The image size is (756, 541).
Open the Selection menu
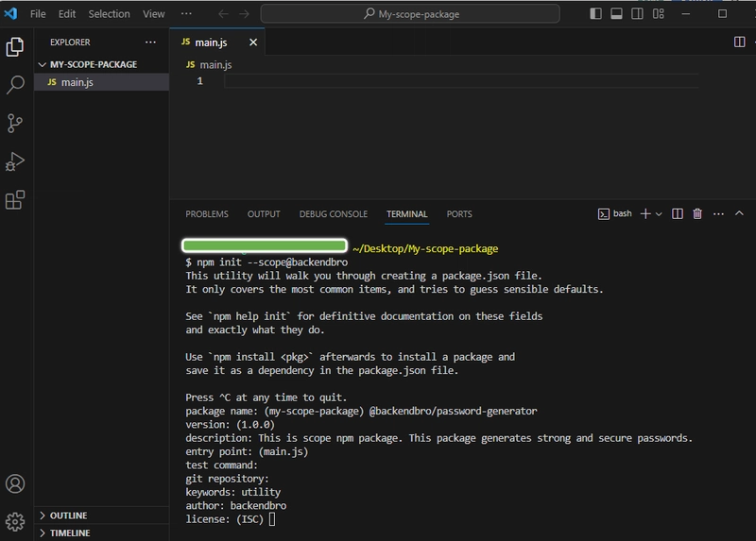(x=109, y=14)
